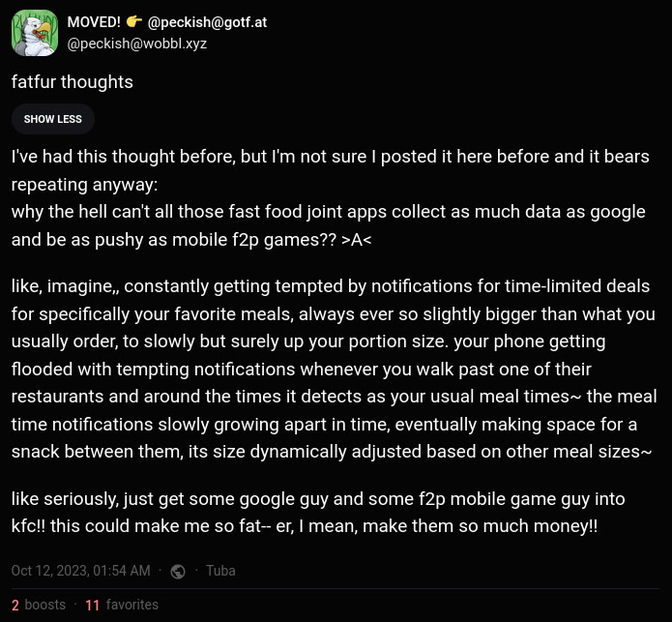Screen dimensions: 672x622
Task: Click the number 11 favorites count
Action: [x=93, y=605]
